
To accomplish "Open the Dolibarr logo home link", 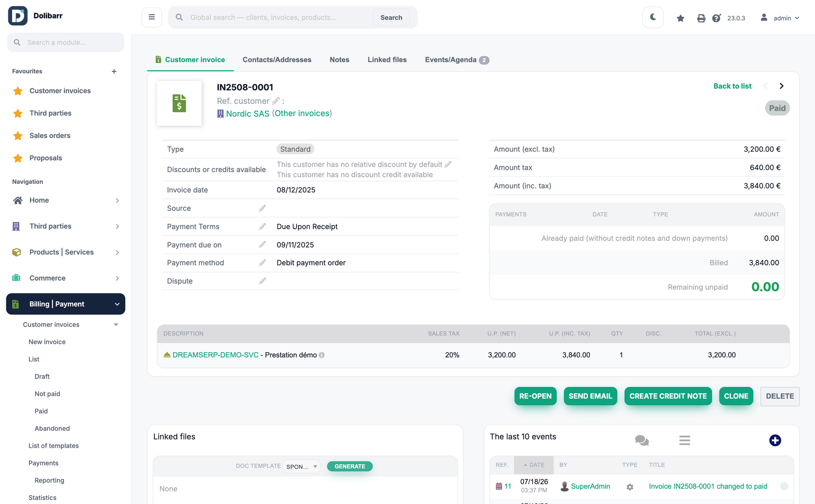I will 35,16.
